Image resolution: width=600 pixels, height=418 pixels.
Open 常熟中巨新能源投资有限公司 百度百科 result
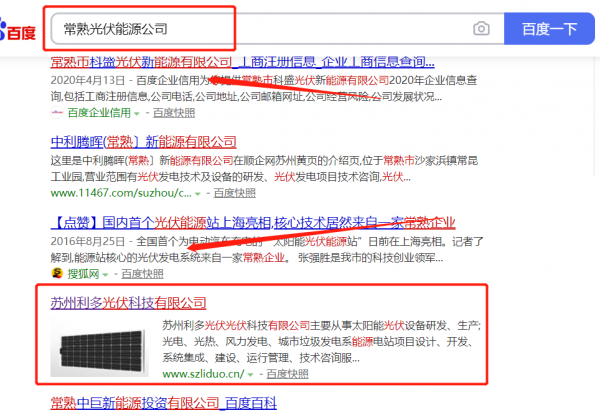163,402
